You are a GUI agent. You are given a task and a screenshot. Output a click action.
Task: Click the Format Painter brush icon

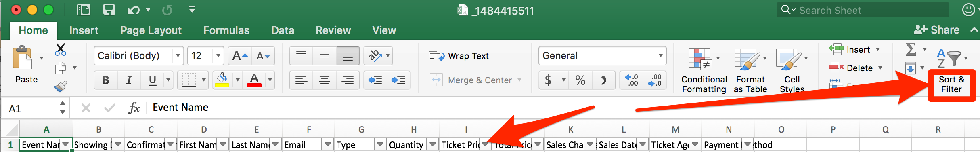point(61,86)
